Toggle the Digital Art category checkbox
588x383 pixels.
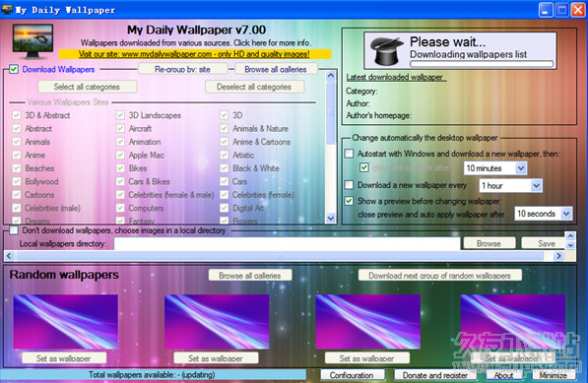pyautogui.click(x=225, y=208)
